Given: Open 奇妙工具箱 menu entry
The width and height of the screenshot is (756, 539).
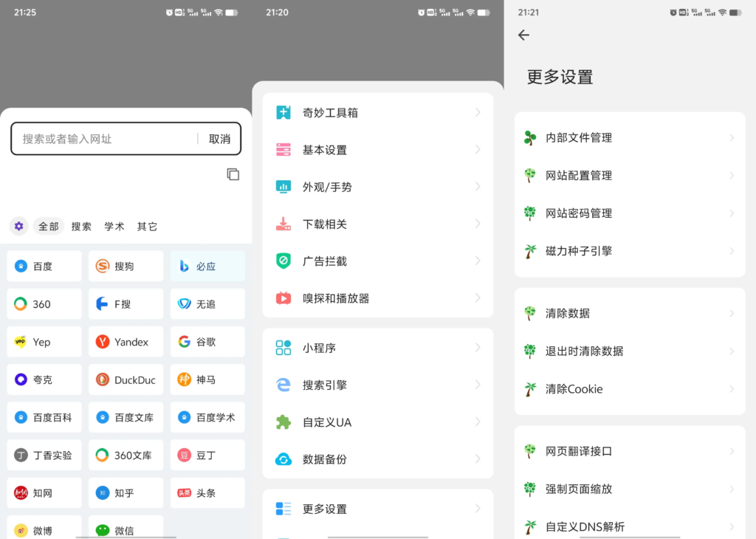Looking at the screenshot, I should pos(378,112).
